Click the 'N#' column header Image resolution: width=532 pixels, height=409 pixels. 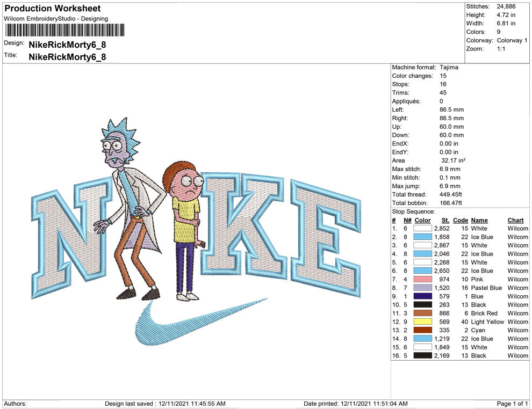click(407, 220)
